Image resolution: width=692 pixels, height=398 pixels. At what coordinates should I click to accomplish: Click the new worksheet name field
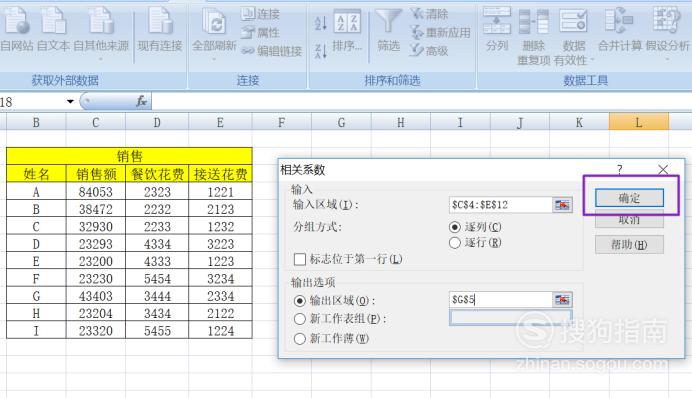[511, 318]
